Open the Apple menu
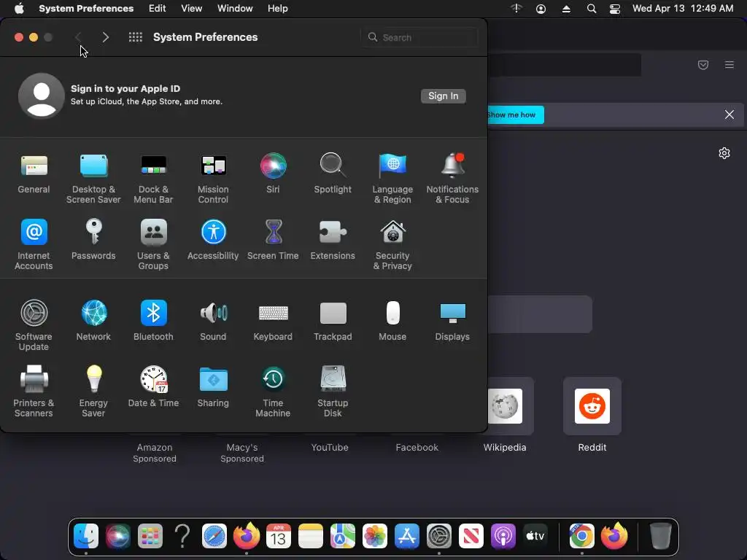 coord(19,9)
